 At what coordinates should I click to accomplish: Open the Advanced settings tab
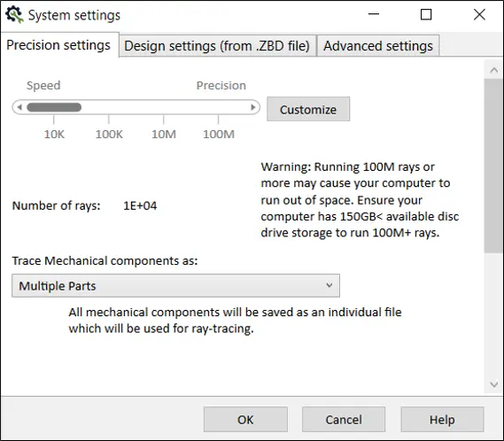point(378,46)
